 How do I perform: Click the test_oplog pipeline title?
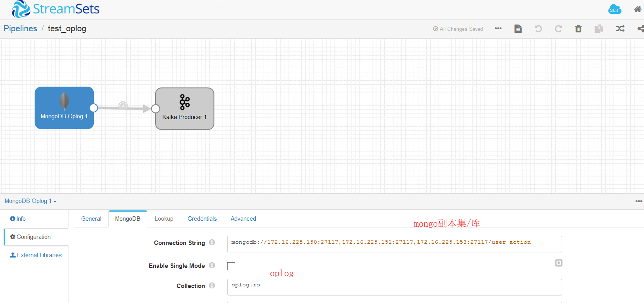(67, 28)
